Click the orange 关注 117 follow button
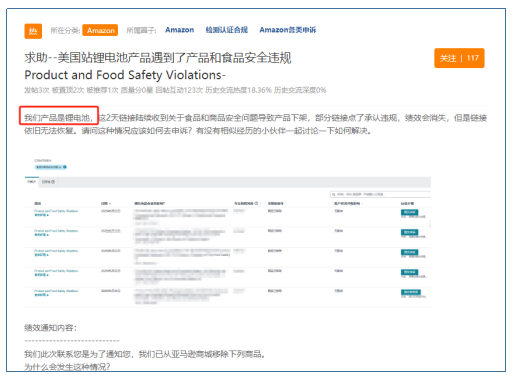This screenshot has width=515, height=375. (459, 58)
